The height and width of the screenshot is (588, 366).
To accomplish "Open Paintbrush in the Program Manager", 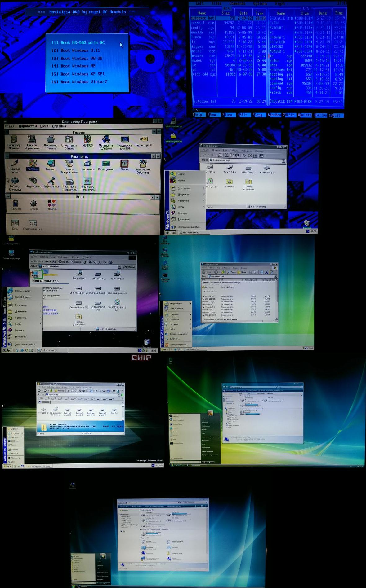I will (x=33, y=165).
